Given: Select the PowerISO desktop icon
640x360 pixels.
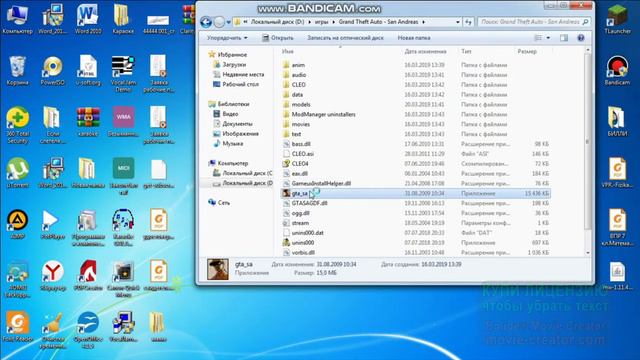Looking at the screenshot, I should [x=53, y=71].
